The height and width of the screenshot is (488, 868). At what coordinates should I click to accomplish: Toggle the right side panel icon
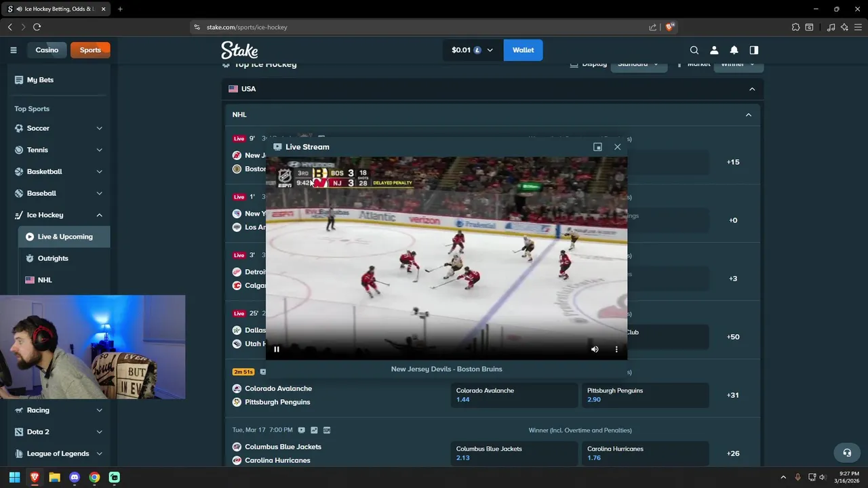pyautogui.click(x=753, y=50)
